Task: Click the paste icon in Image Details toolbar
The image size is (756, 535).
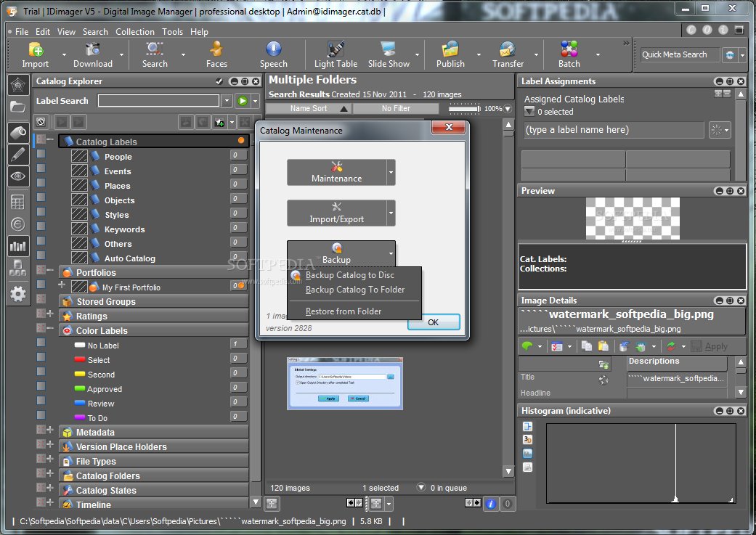Action: pyautogui.click(x=603, y=346)
